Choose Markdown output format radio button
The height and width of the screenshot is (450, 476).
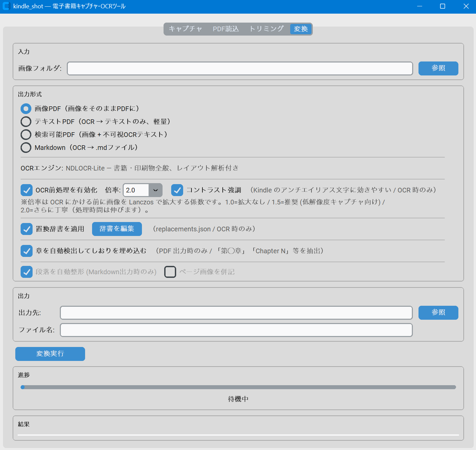coord(26,148)
